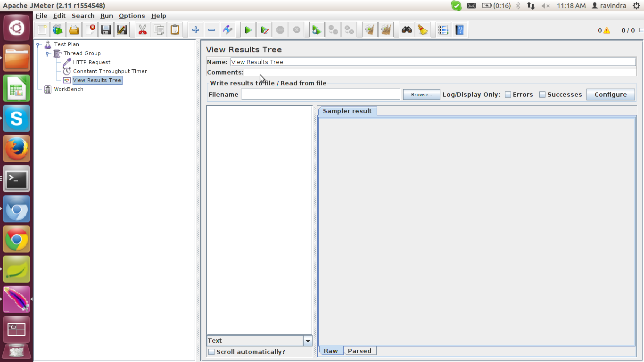The height and width of the screenshot is (362, 644).
Task: Open the Options menu
Action: [132, 16]
